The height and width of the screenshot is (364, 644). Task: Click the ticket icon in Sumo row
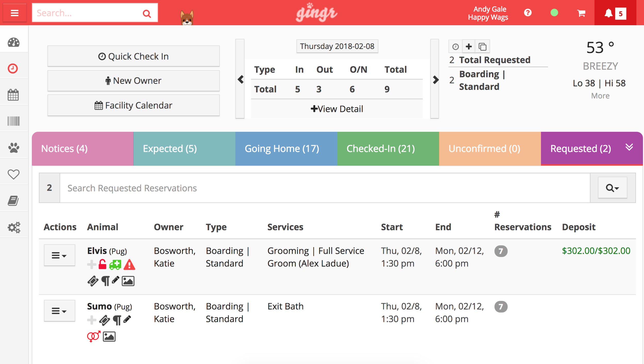tap(105, 320)
